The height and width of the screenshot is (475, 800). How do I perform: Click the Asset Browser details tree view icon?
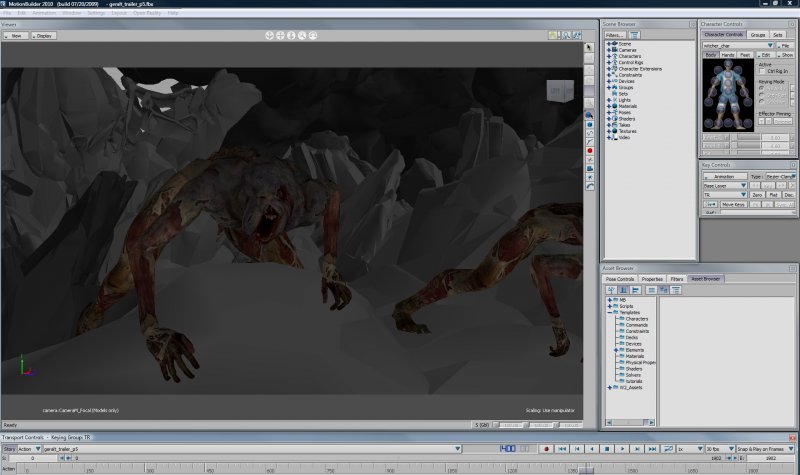pyautogui.click(x=676, y=290)
